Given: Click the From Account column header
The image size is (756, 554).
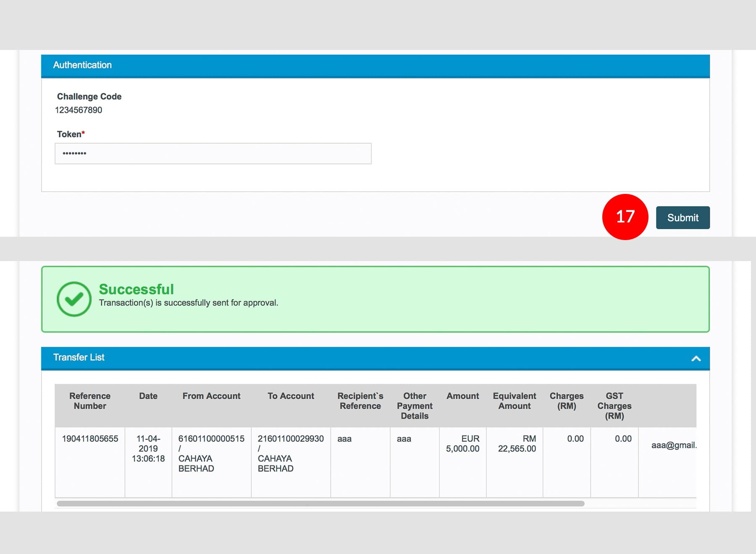Looking at the screenshot, I should (211, 396).
